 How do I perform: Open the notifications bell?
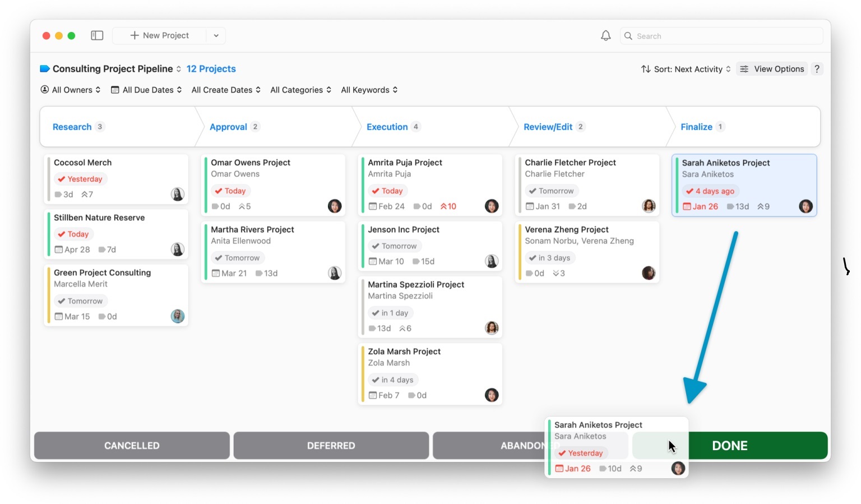pos(605,36)
